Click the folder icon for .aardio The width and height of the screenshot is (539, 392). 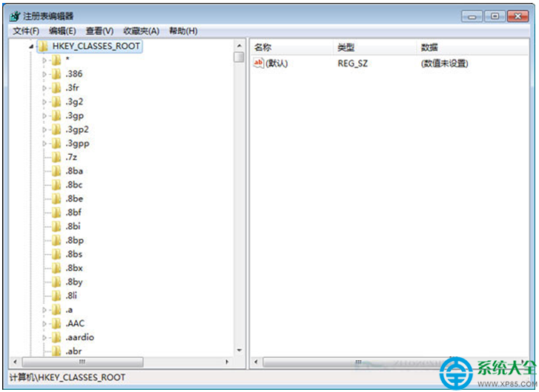56,337
